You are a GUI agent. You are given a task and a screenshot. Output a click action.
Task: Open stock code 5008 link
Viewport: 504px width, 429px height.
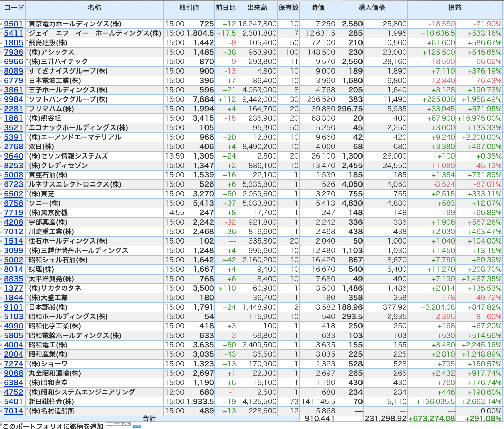pyautogui.click(x=13, y=175)
